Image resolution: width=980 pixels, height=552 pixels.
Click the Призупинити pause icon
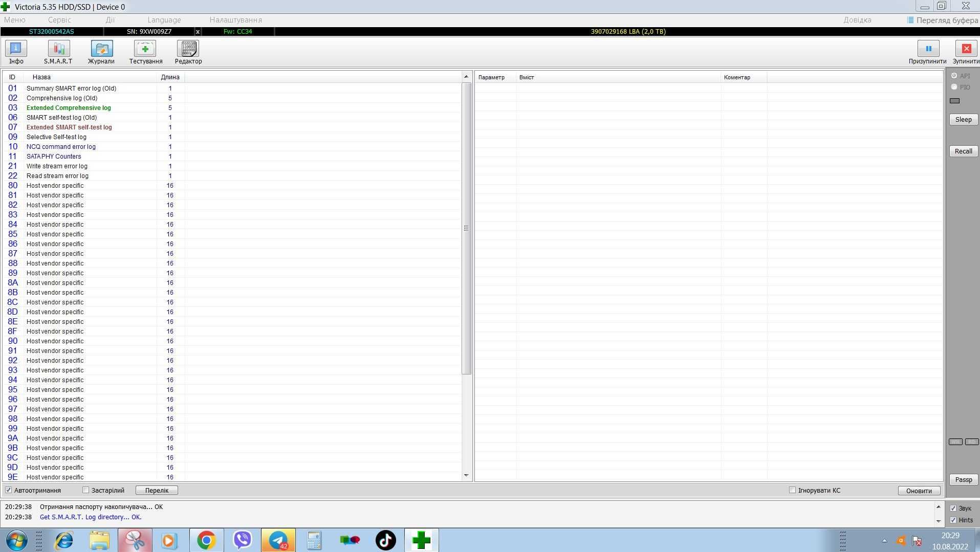[928, 52]
